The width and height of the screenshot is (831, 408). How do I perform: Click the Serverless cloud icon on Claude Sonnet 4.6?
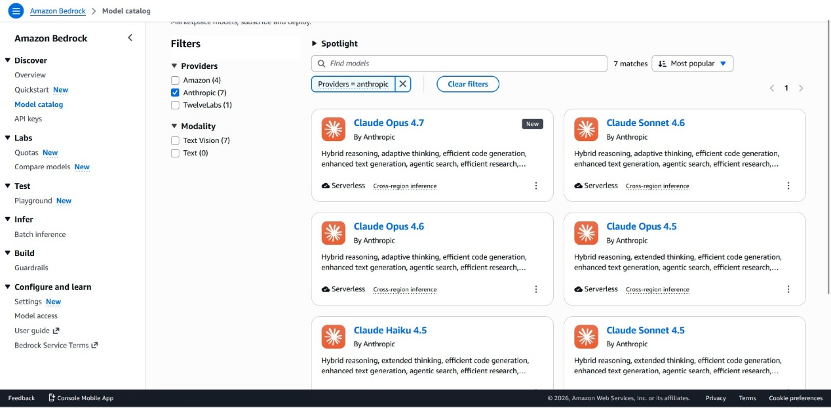pyautogui.click(x=578, y=186)
